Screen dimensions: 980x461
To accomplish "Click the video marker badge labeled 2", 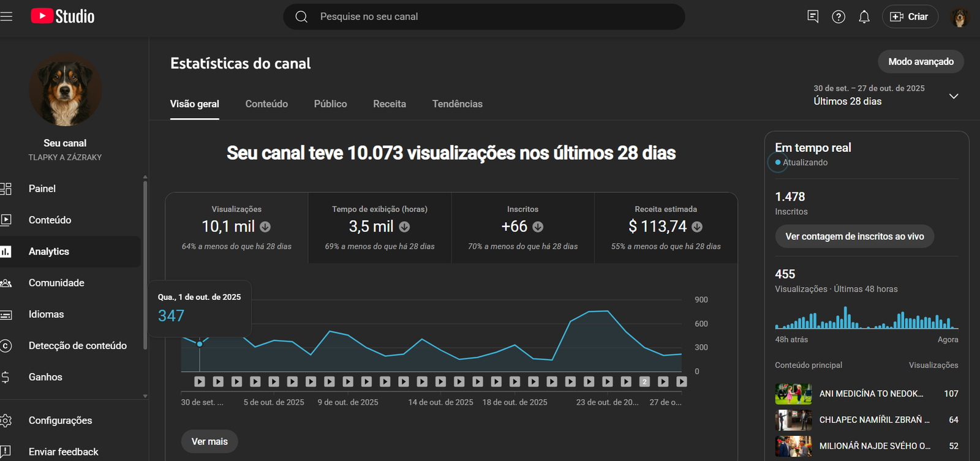I will tap(644, 381).
